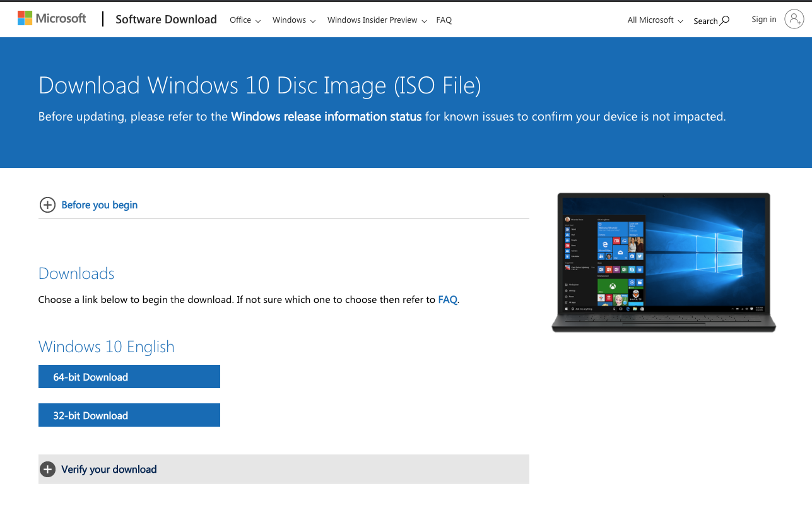
Task: Open the Windows release information status link
Action: pos(326,117)
